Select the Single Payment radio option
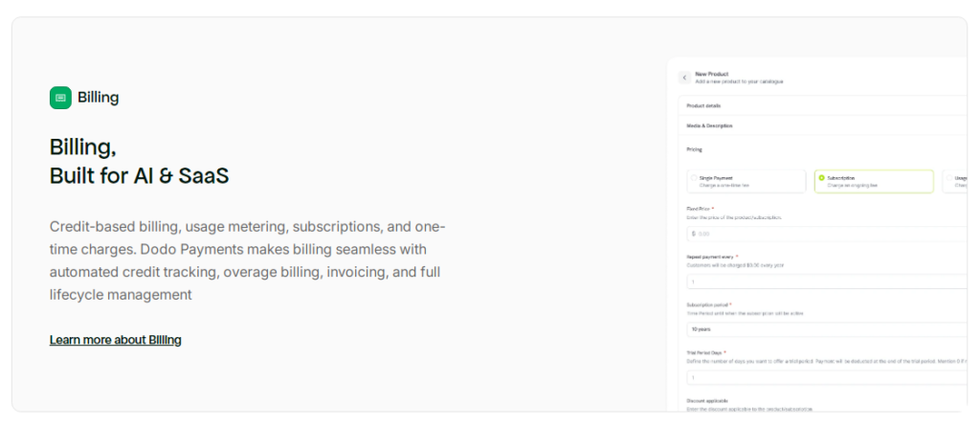 point(694,178)
